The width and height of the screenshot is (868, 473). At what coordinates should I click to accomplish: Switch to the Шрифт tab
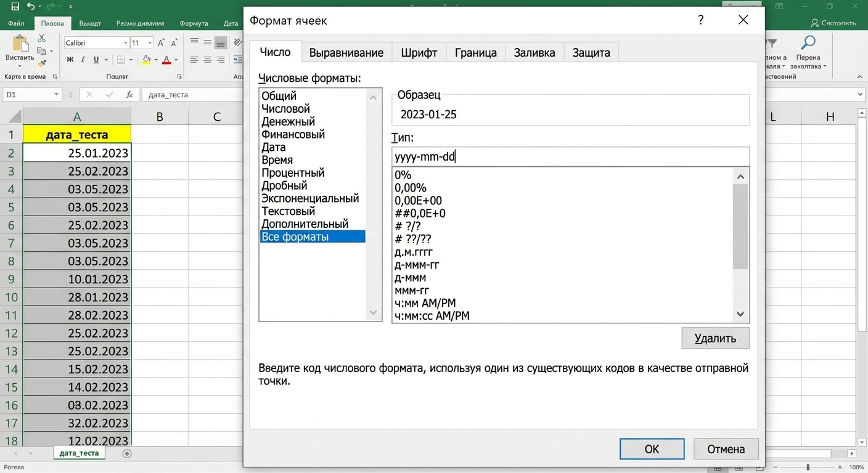419,52
